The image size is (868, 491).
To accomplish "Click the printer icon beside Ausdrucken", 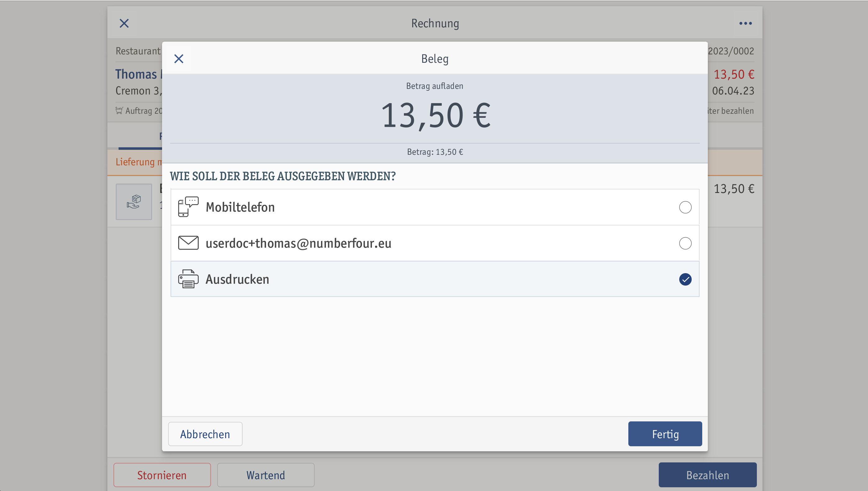I will coord(188,279).
